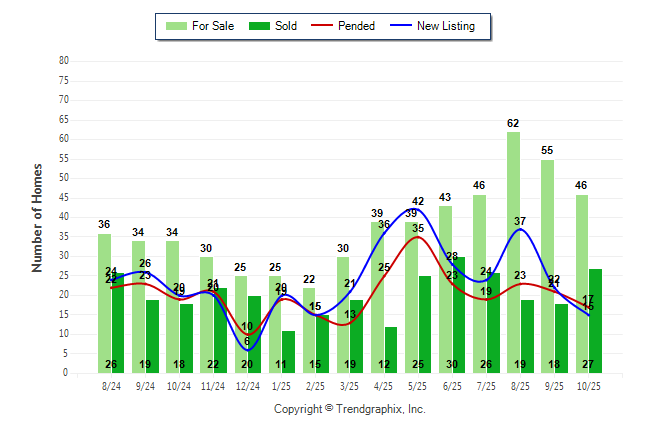Toggle the Sold series legend label

(286, 26)
